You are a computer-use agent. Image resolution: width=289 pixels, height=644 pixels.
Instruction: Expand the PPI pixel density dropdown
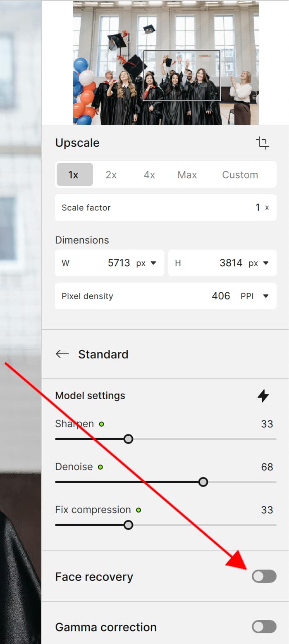pyautogui.click(x=253, y=296)
